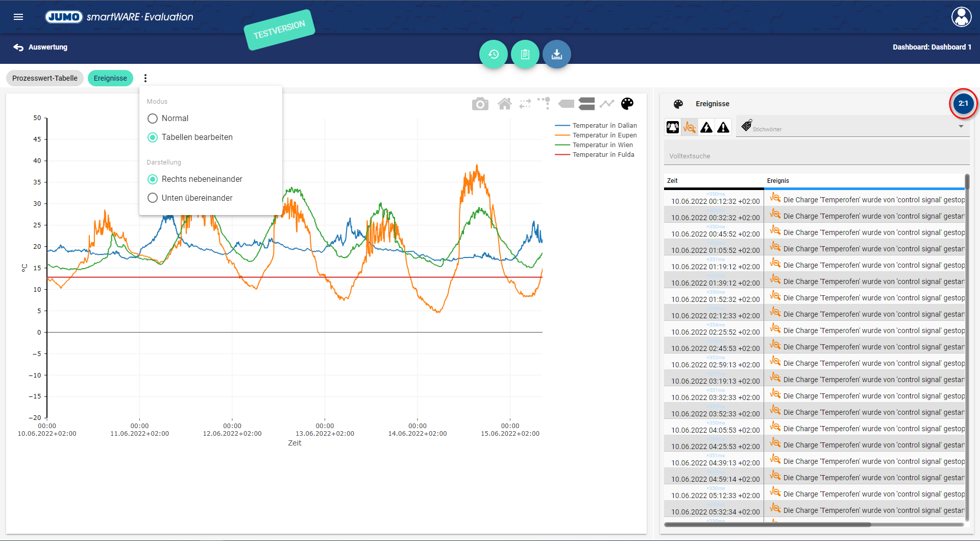
Task: Go back to Auswertung
Action: tap(41, 47)
